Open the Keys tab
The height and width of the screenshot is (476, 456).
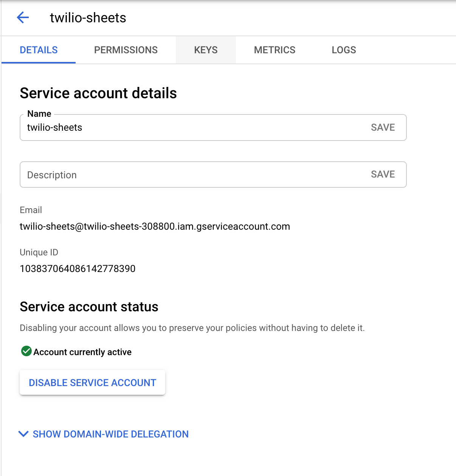pos(206,50)
